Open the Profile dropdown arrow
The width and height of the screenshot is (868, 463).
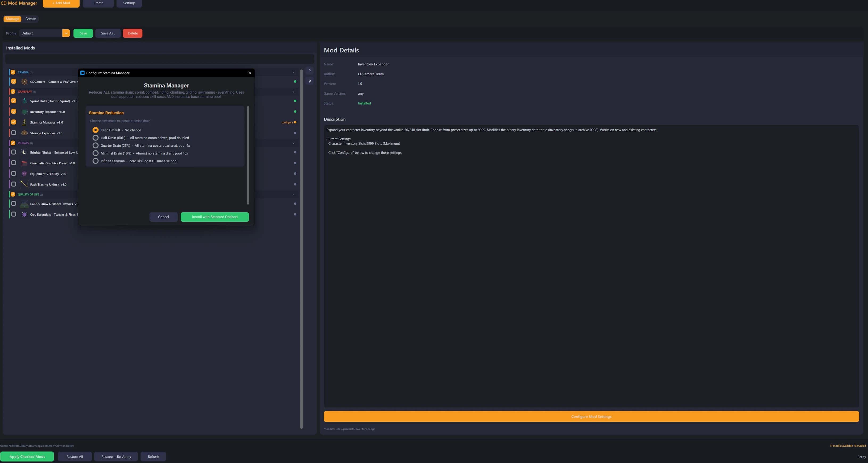pos(66,33)
